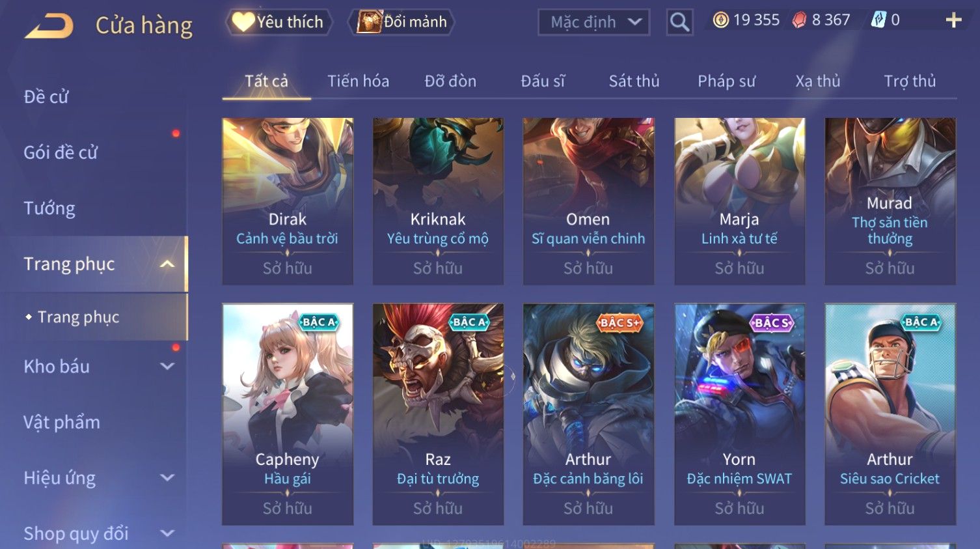The height and width of the screenshot is (549, 980).
Task: Switch to the Pháp sư tab
Action: tap(726, 81)
